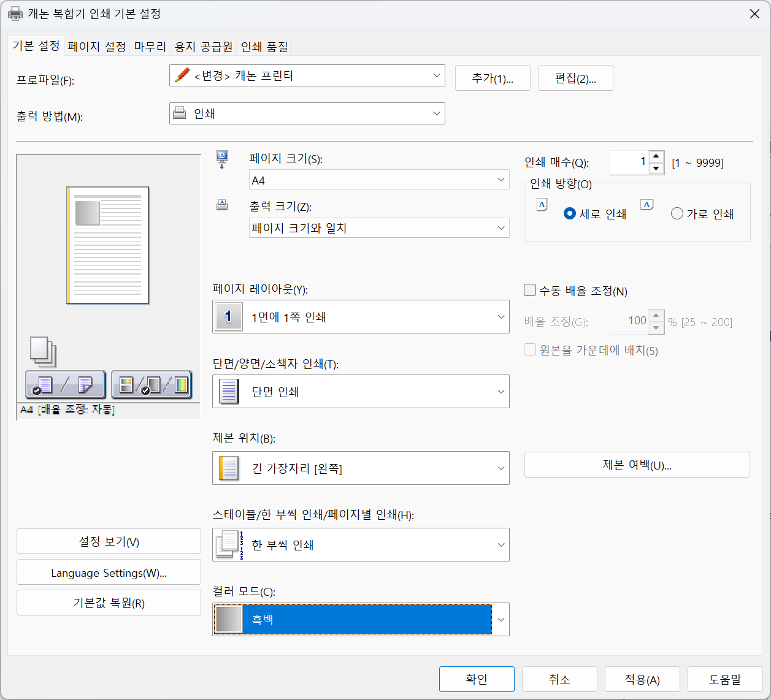
Task: Open the 인쇄 품질 tab
Action: (x=264, y=47)
